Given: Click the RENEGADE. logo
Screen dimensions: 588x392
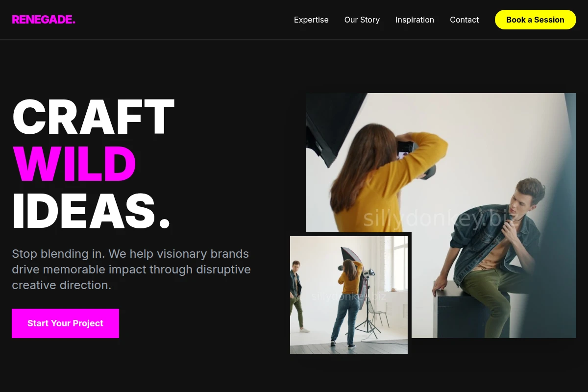Looking at the screenshot, I should click(x=44, y=20).
